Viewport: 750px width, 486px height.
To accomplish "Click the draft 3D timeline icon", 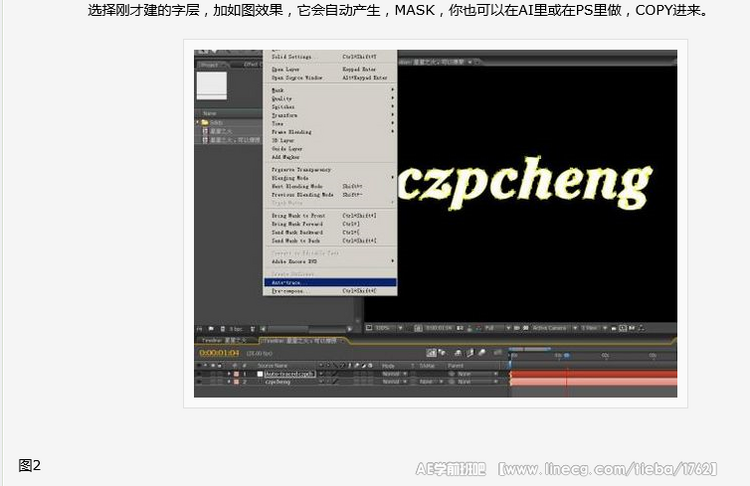I will coord(442,353).
